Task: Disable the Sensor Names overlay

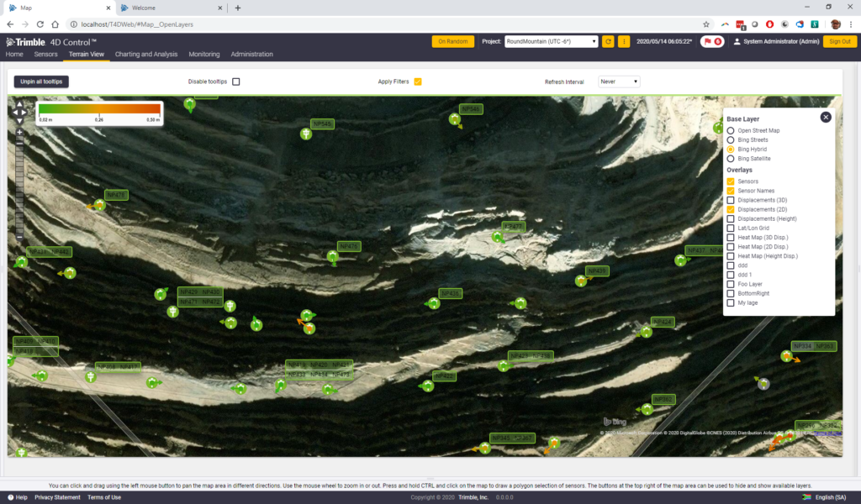Action: [x=730, y=191]
